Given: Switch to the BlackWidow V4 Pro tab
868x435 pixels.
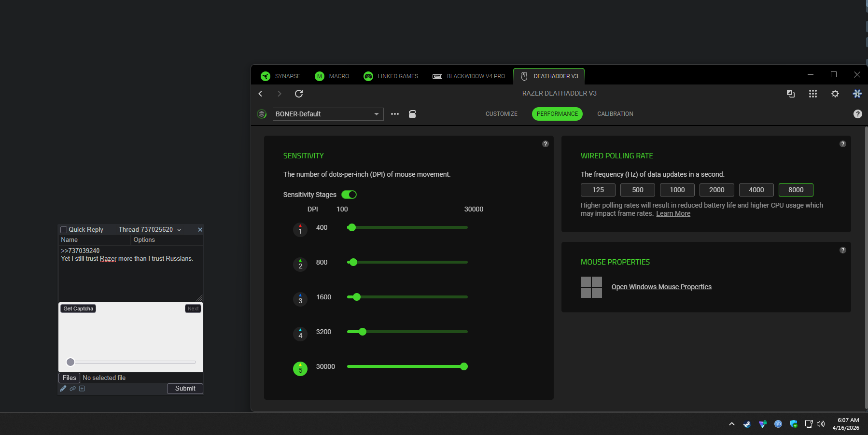Looking at the screenshot, I should click(x=469, y=76).
